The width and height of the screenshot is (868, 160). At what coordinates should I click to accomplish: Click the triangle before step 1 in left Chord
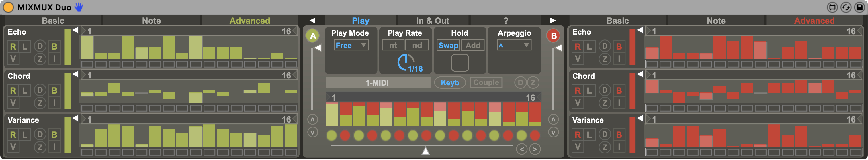pos(83,75)
